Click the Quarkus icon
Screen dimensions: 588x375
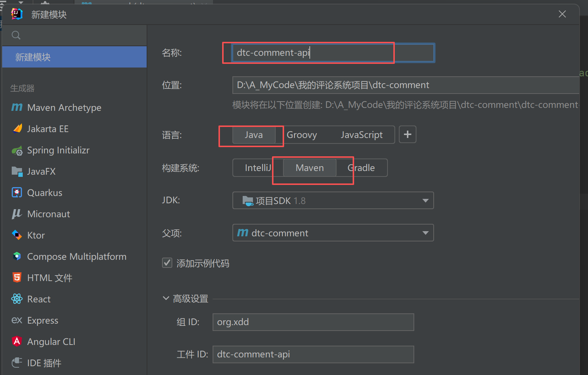point(17,193)
